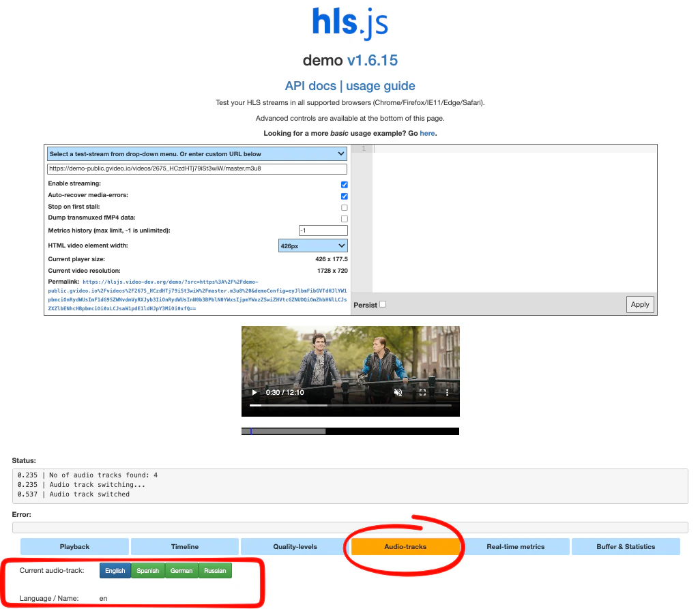
Task: Select the Spanish audio track
Action: (147, 571)
